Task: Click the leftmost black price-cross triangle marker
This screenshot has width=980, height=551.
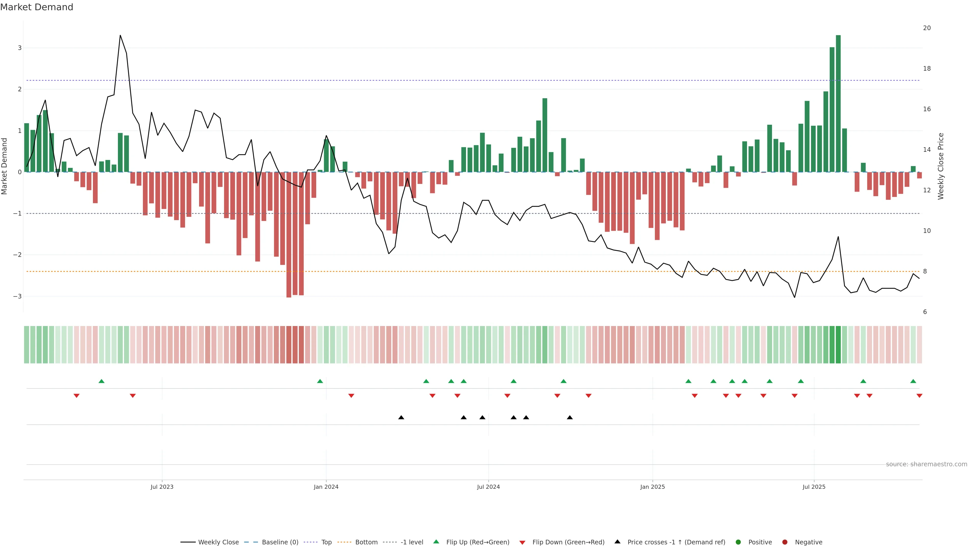Action: tap(401, 418)
